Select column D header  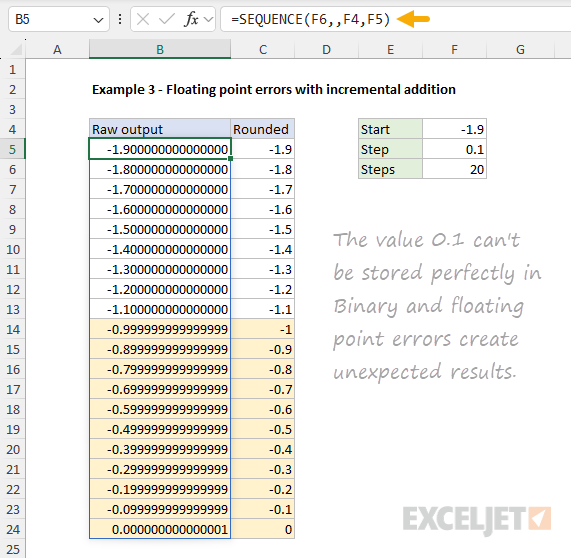coord(326,50)
